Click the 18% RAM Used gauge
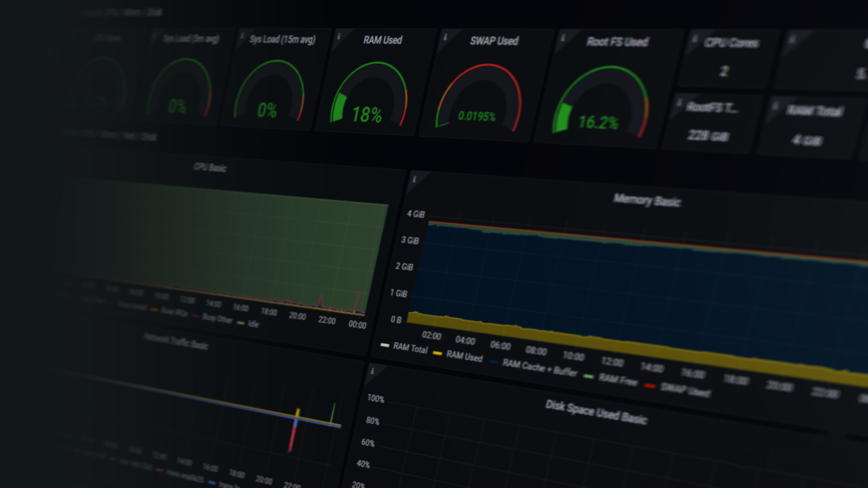The height and width of the screenshot is (488, 868). 367,96
